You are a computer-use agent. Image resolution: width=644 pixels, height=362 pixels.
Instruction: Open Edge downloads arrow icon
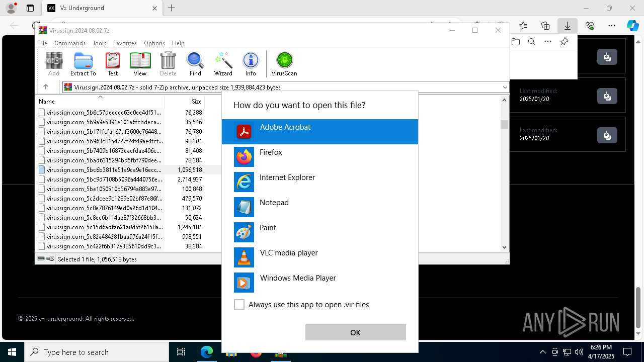pos(568,26)
